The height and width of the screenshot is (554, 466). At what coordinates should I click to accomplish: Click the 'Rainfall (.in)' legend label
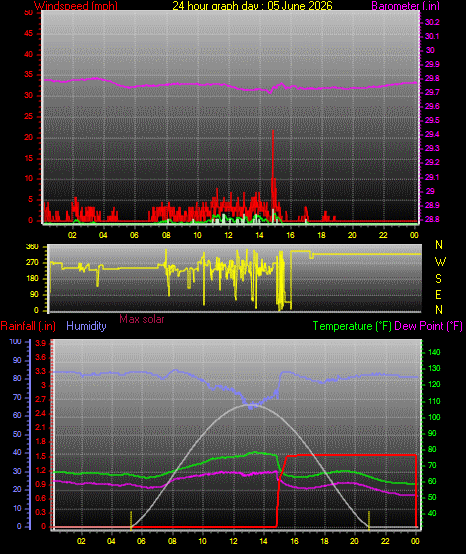(28, 326)
